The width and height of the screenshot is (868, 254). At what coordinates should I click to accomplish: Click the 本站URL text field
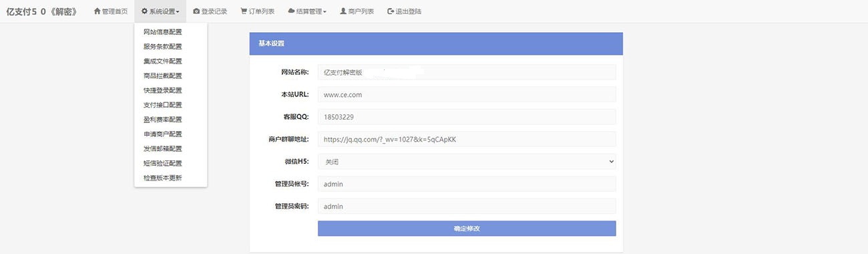tap(467, 94)
